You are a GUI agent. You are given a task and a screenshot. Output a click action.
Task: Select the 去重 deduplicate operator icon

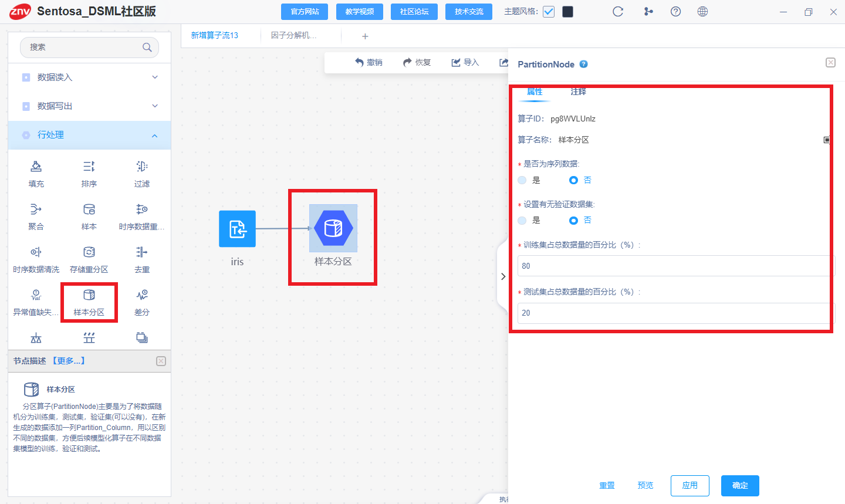pyautogui.click(x=142, y=252)
